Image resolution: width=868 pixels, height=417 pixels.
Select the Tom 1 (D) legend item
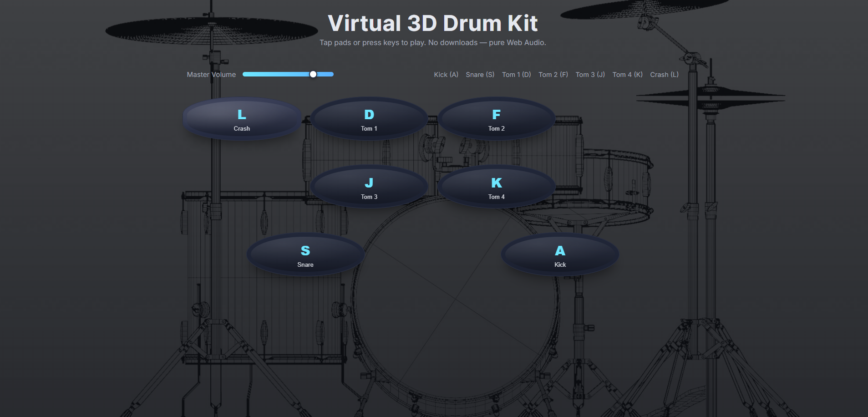517,74
